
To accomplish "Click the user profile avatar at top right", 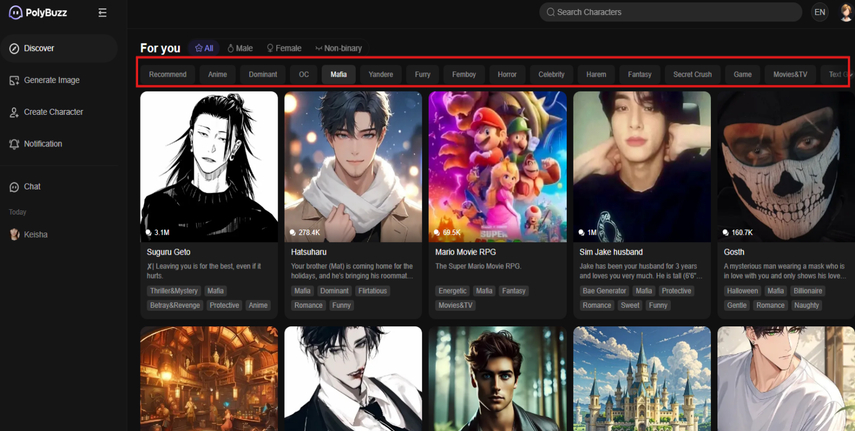I will [844, 12].
